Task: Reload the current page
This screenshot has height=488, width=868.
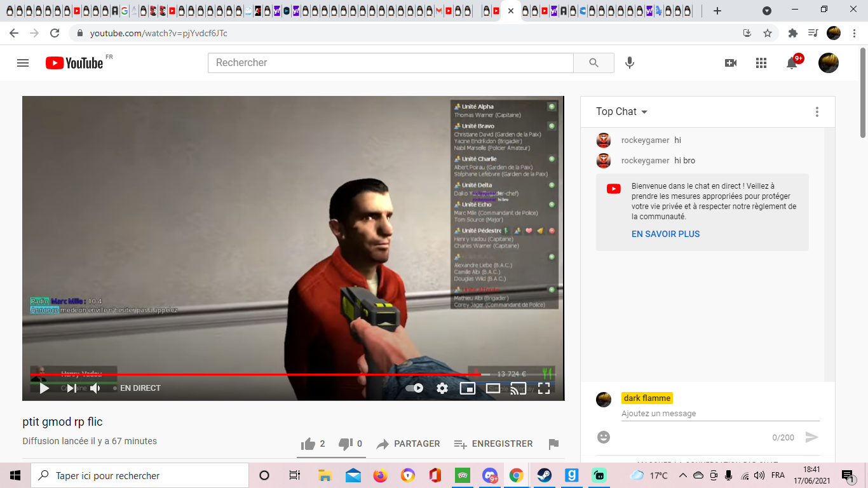Action: (55, 33)
